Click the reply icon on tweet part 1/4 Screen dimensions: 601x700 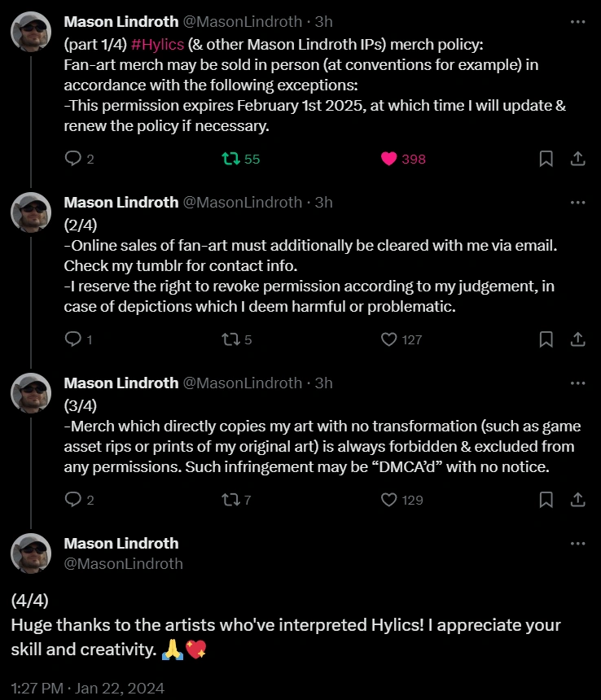[x=72, y=159]
